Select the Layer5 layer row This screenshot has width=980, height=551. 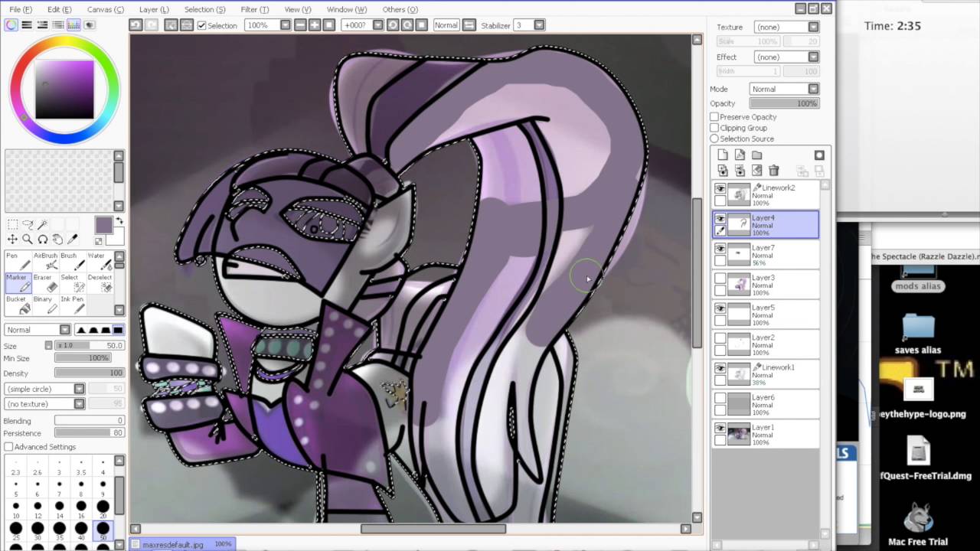(x=766, y=315)
